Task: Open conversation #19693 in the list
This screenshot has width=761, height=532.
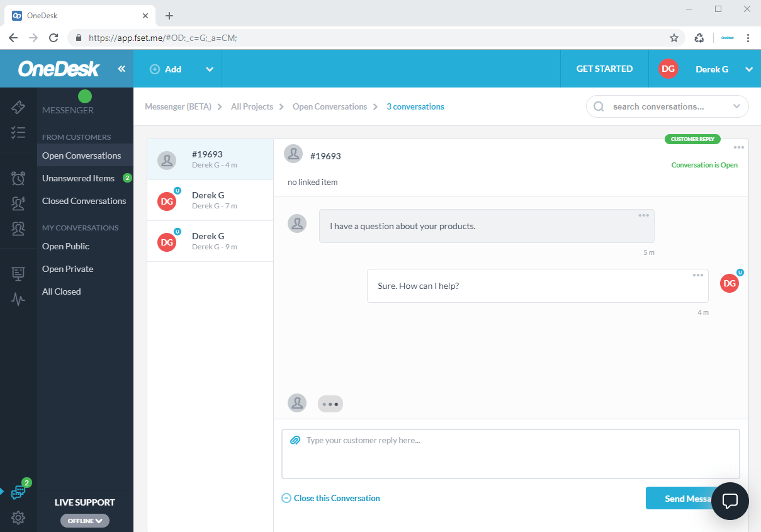Action: tap(210, 159)
